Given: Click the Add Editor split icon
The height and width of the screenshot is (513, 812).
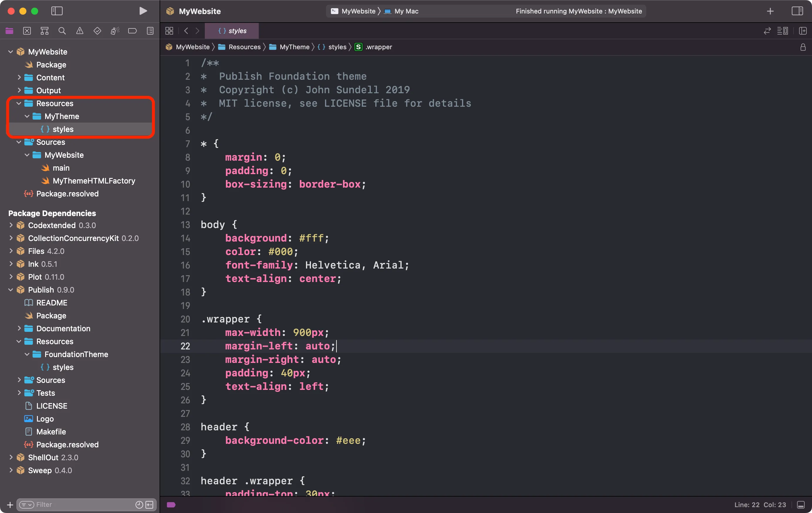Looking at the screenshot, I should (x=803, y=31).
